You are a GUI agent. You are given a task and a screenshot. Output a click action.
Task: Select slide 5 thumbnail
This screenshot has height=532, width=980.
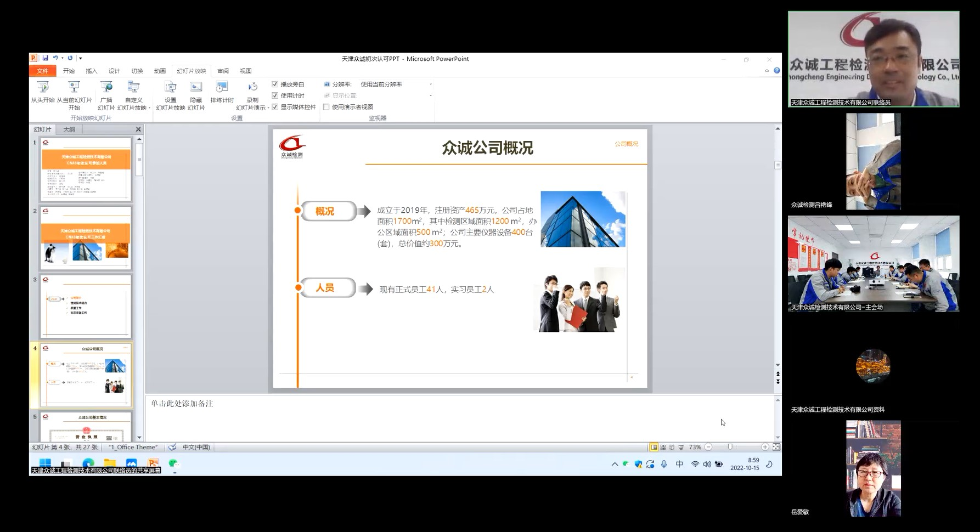(86, 427)
